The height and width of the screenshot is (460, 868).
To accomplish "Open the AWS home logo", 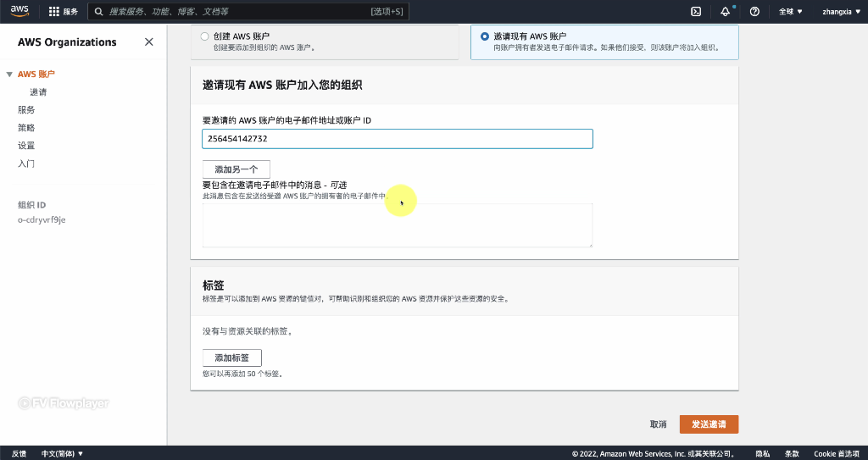I will pyautogui.click(x=19, y=11).
